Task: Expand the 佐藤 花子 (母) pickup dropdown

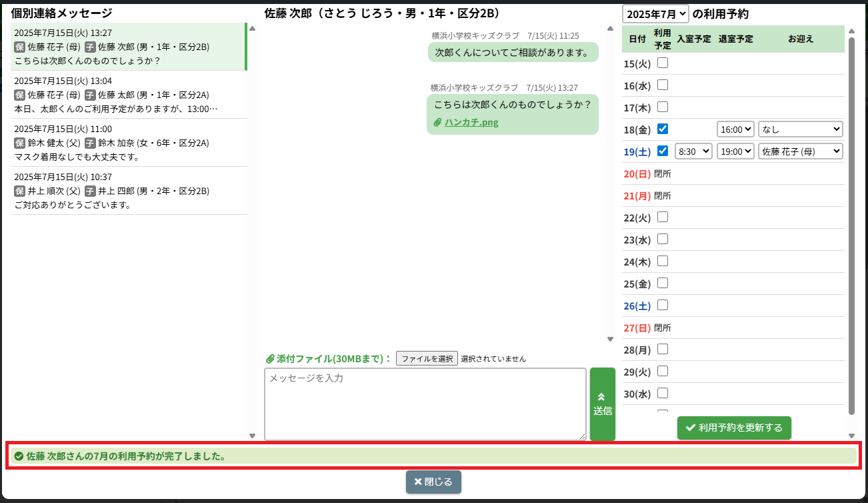Action: 800,151
